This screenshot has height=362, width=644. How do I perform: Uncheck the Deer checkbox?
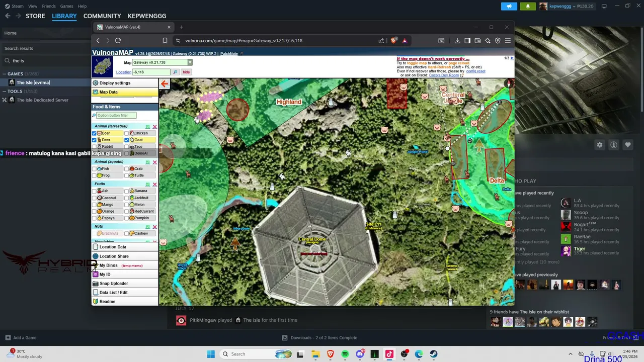pyautogui.click(x=94, y=140)
